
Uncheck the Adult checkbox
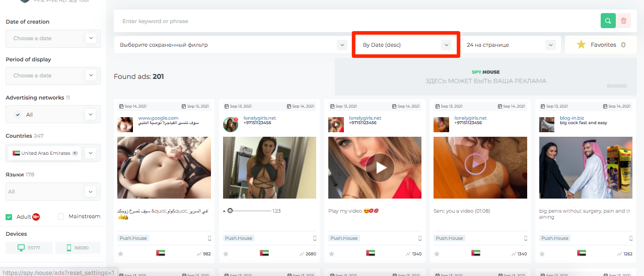click(9, 217)
